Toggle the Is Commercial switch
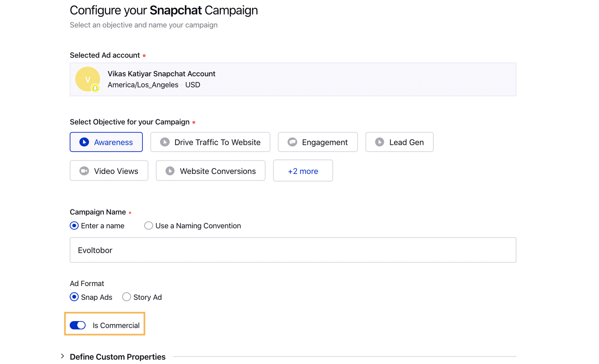599x364 pixels. pyautogui.click(x=78, y=325)
